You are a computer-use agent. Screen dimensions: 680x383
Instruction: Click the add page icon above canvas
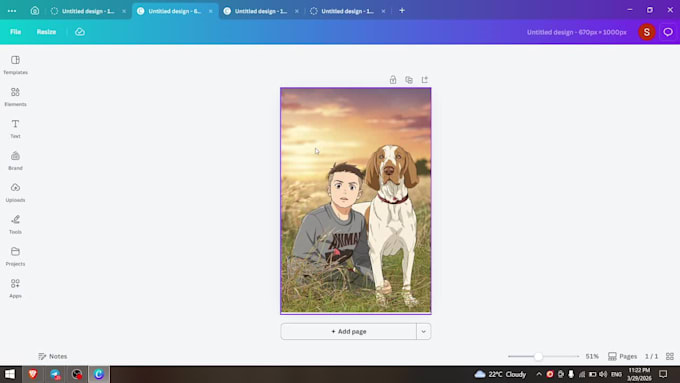[x=425, y=80]
